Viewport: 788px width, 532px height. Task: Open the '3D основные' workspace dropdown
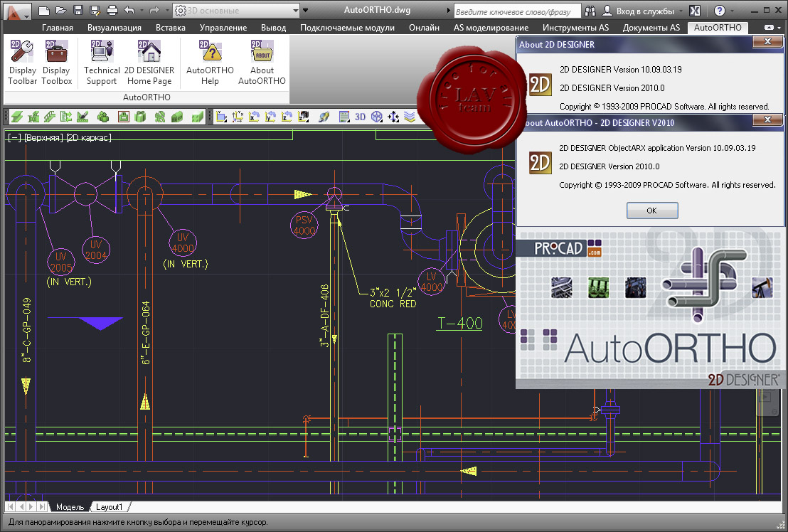pyautogui.click(x=236, y=10)
